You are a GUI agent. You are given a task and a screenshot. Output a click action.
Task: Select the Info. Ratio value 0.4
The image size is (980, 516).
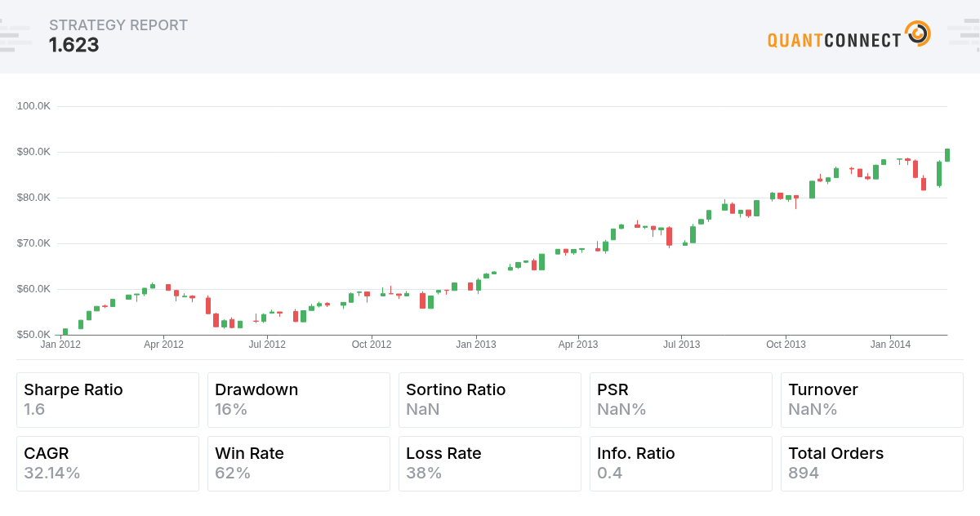coord(610,473)
